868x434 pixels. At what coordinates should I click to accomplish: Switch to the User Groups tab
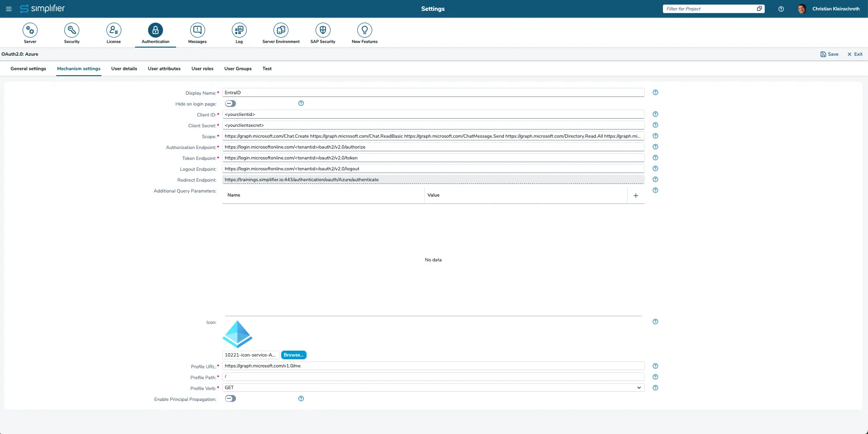[237, 68]
